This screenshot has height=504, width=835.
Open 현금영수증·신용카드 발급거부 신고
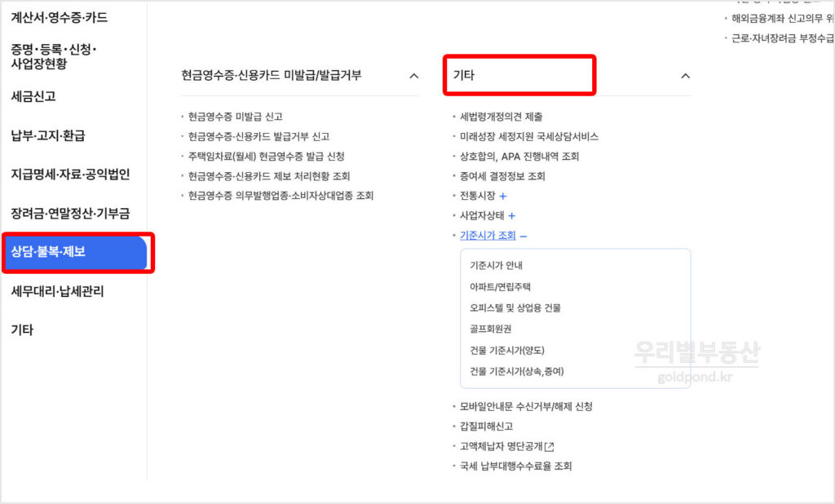pos(258,136)
